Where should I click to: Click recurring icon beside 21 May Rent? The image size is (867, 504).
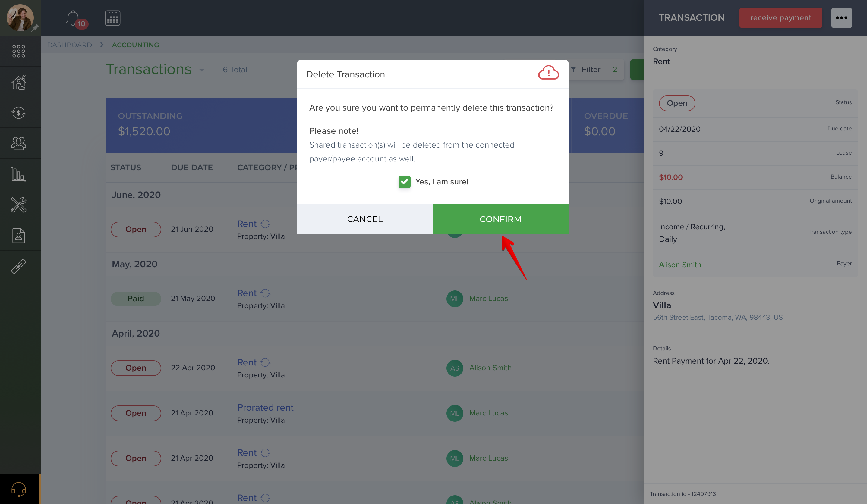pos(265,293)
